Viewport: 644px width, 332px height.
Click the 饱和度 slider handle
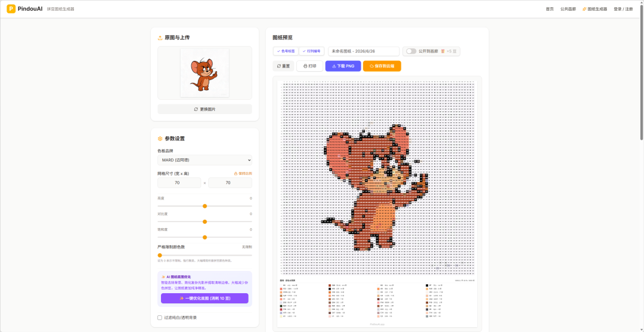pos(205,238)
